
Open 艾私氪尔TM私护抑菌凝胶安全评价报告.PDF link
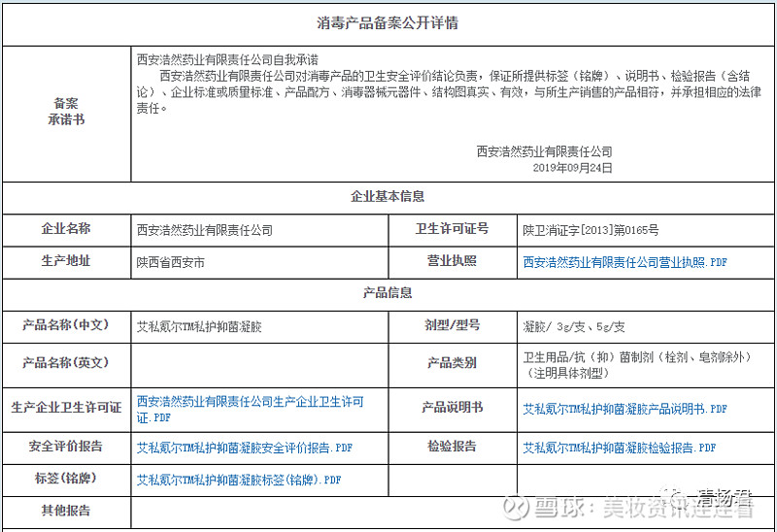tap(245, 448)
